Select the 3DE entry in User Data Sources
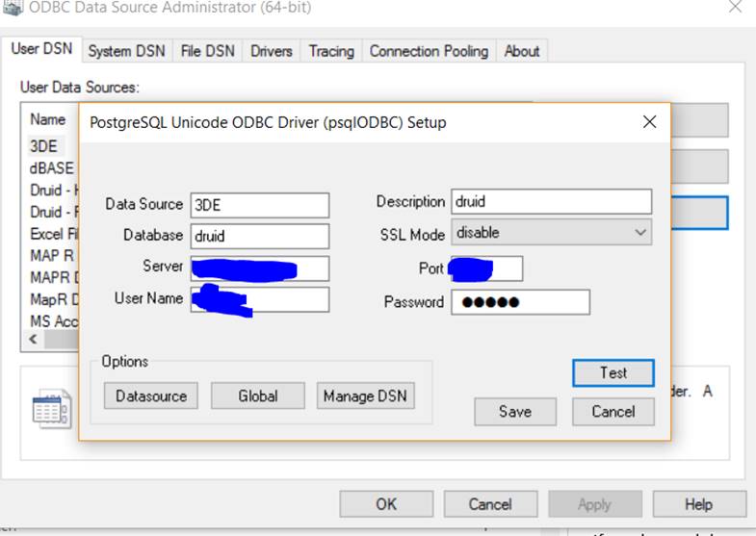Viewport: 756px width, 536px height. coord(44,146)
